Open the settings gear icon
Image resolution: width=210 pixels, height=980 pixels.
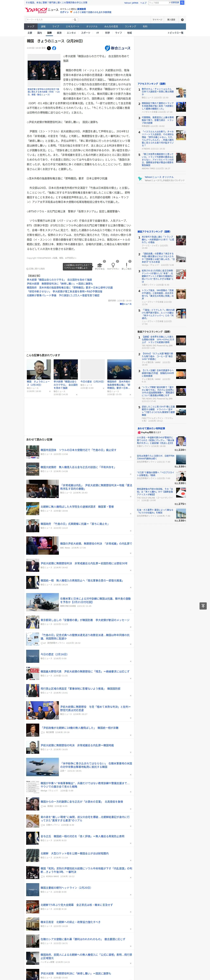(x=182, y=19)
